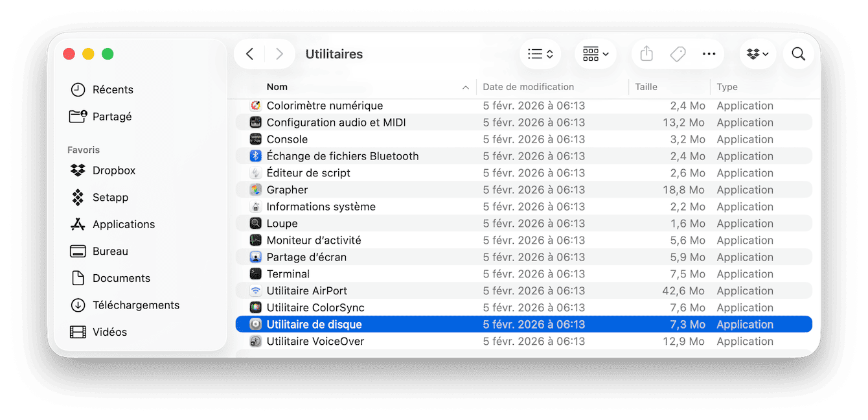Open the more actions (…) menu
This screenshot has width=868, height=420.
pos(709,54)
